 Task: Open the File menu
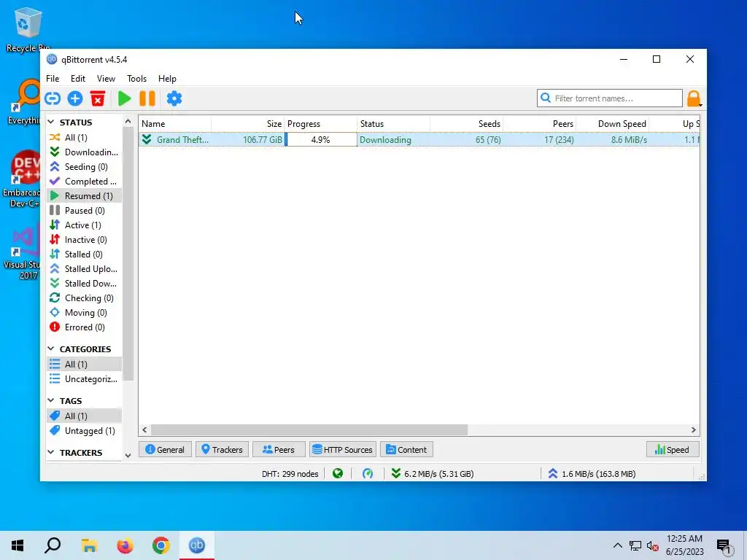click(53, 79)
